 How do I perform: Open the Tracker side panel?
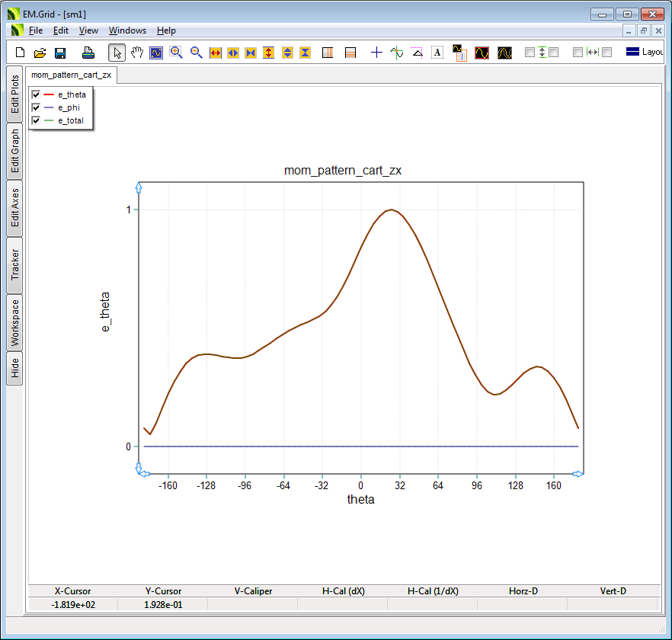[x=14, y=264]
